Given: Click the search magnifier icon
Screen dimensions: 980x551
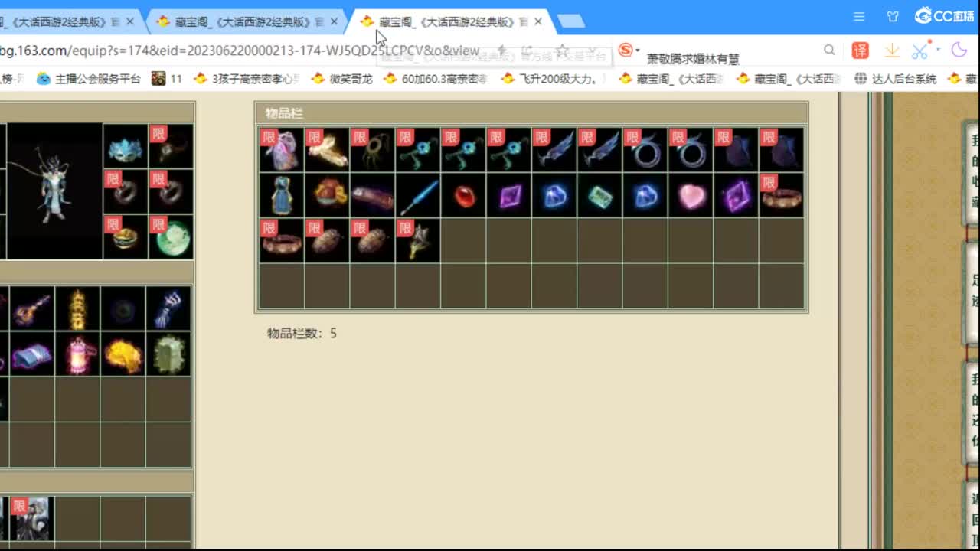Looking at the screenshot, I should (x=829, y=51).
